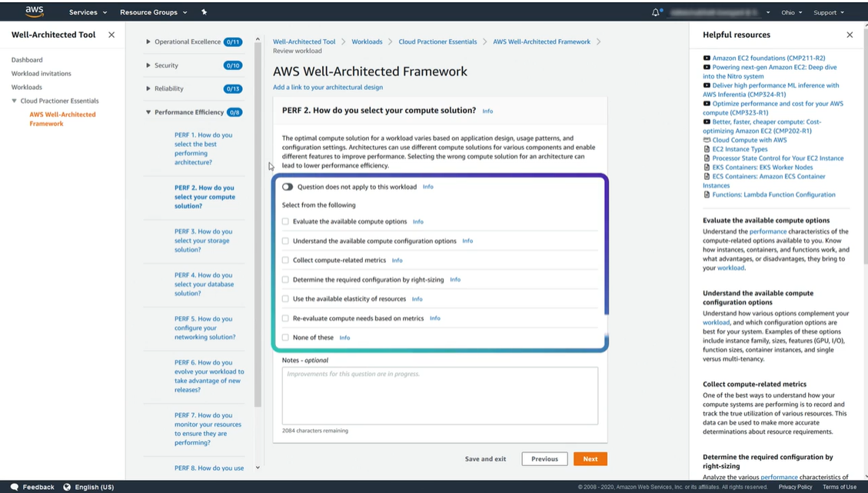868x493 pixels.
Task: Click 'Add a link to your architectural design'
Action: tap(328, 87)
